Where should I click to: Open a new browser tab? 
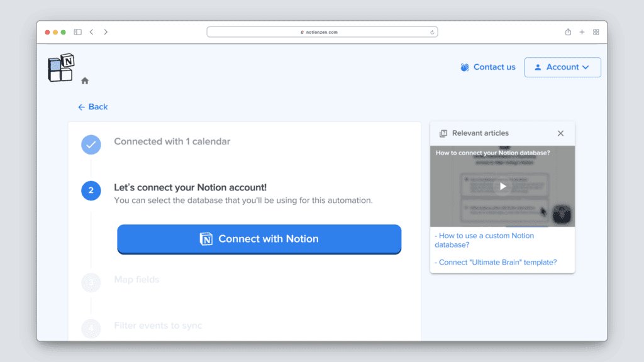coord(582,32)
